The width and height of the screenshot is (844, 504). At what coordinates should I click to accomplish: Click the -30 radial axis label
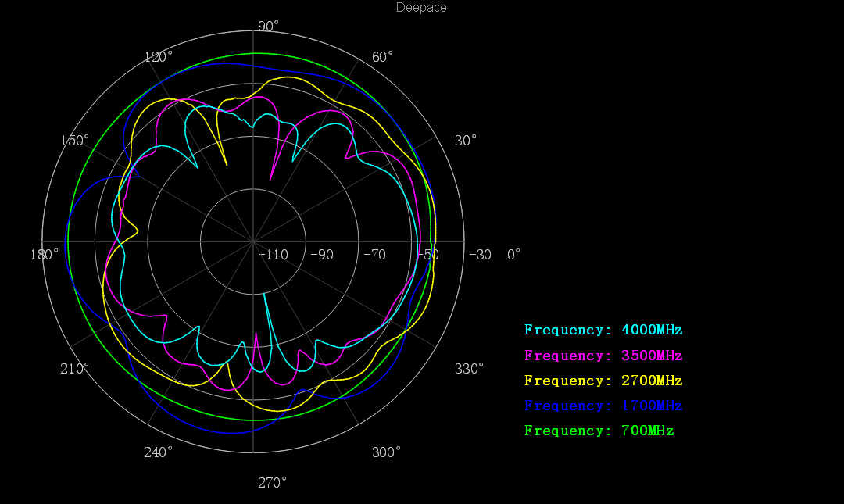[480, 255]
